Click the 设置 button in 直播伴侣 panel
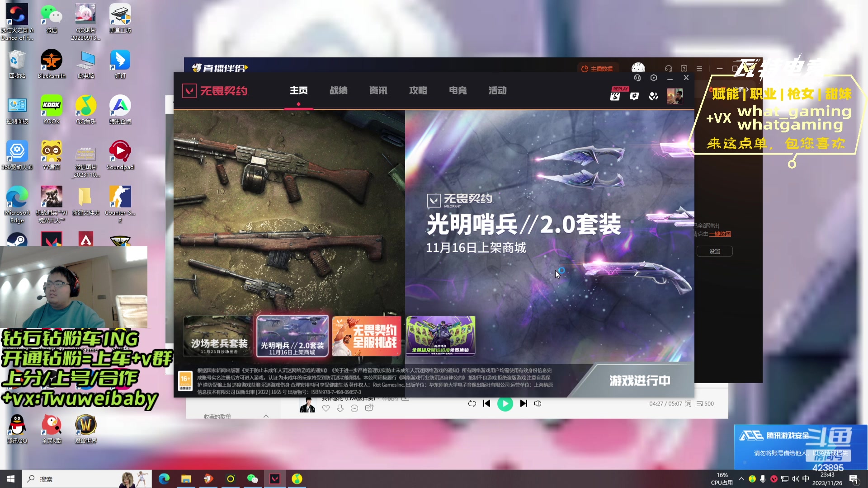 pos(715,251)
